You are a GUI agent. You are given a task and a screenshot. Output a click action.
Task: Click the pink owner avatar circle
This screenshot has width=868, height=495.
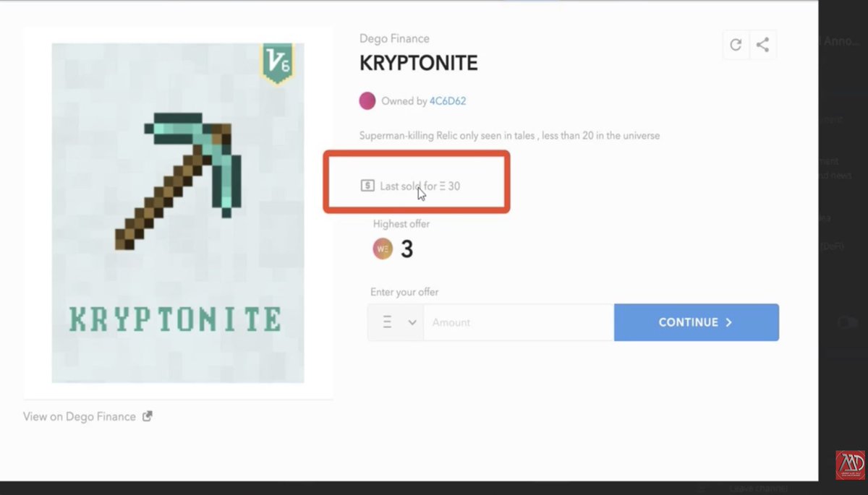367,101
